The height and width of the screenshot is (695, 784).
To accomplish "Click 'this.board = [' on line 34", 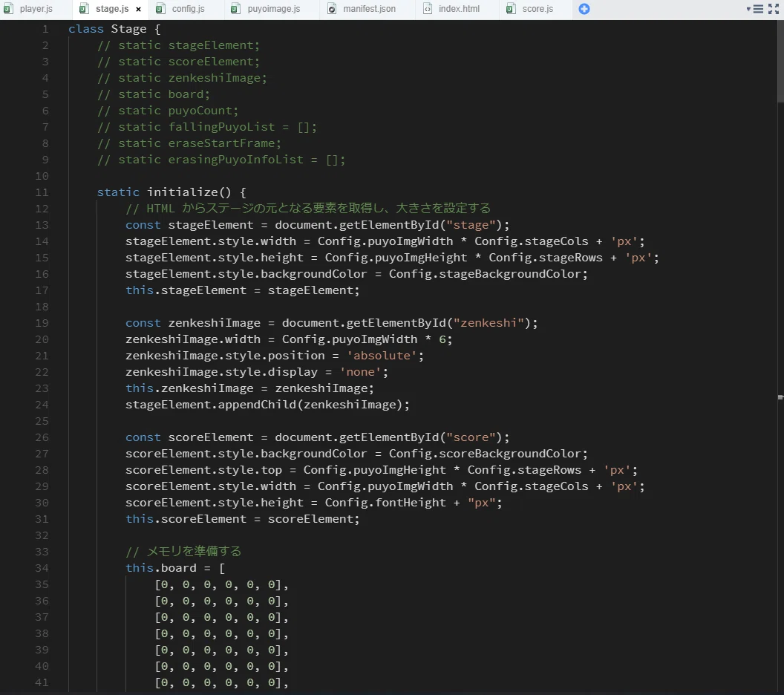I will 175,568.
